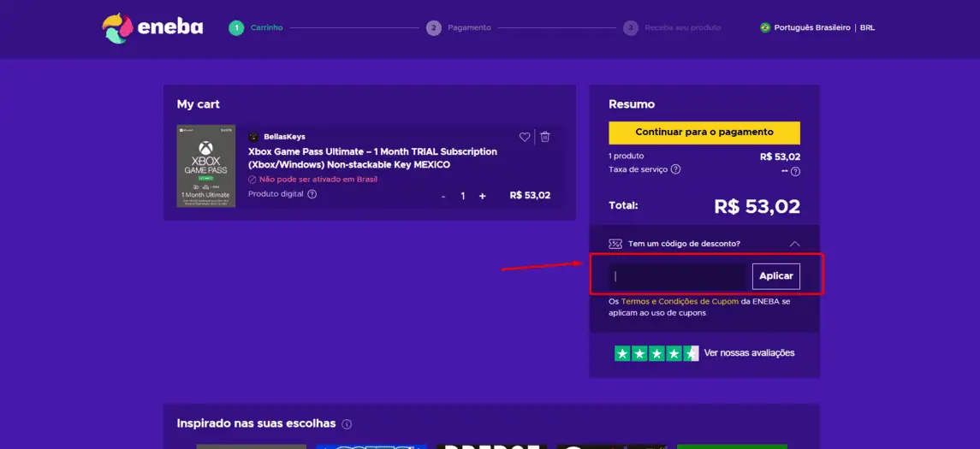Image resolution: width=980 pixels, height=449 pixels.
Task: Click the My cart heading
Action: [x=198, y=104]
